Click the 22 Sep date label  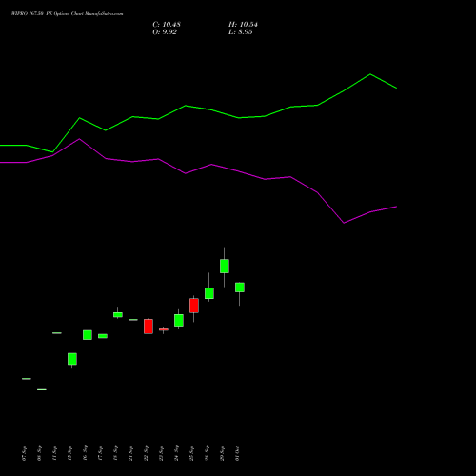pos(146,453)
